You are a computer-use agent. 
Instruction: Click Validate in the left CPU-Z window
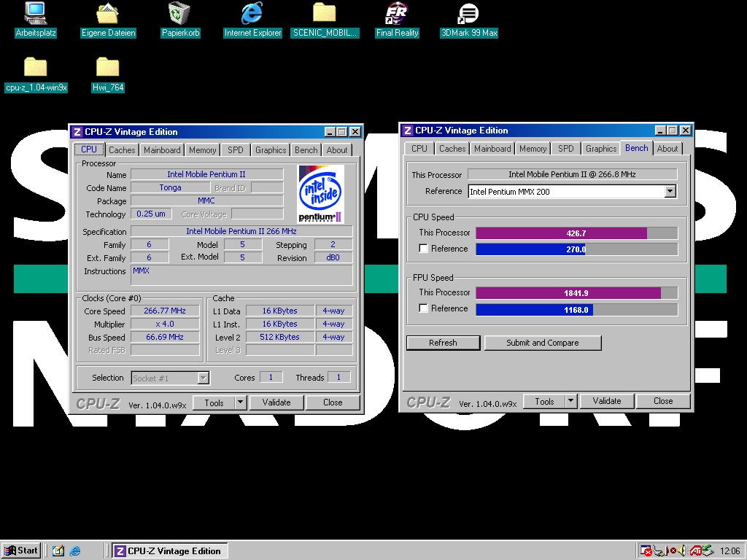(276, 402)
